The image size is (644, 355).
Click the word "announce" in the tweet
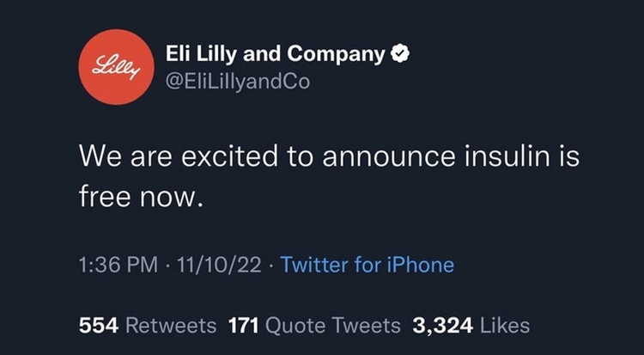(x=389, y=156)
